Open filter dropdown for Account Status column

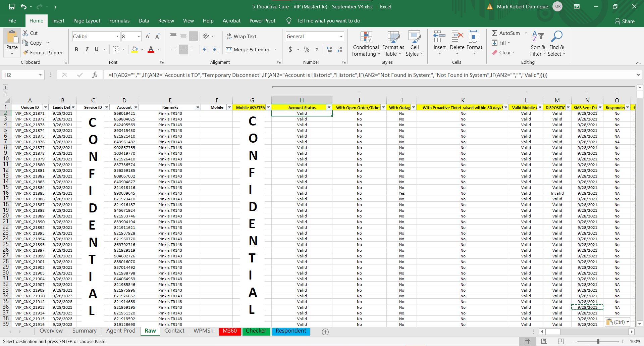329,107
